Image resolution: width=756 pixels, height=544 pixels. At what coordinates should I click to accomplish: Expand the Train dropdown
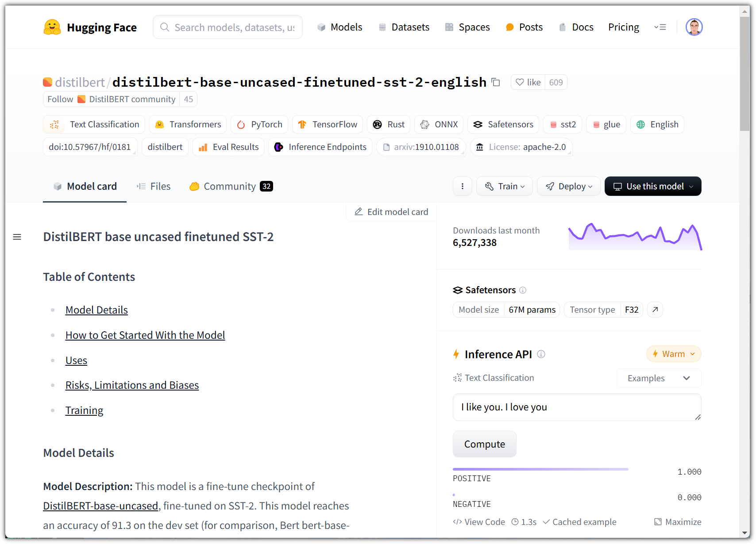click(x=505, y=186)
